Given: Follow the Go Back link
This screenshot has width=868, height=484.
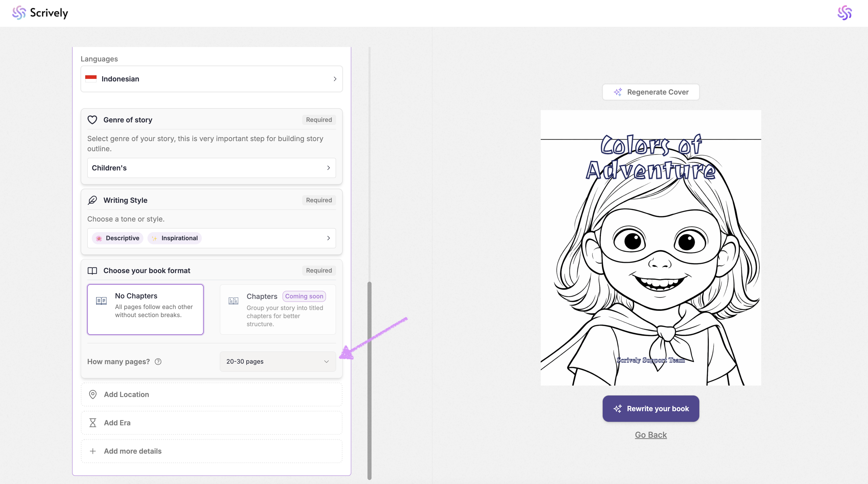Looking at the screenshot, I should click(651, 435).
